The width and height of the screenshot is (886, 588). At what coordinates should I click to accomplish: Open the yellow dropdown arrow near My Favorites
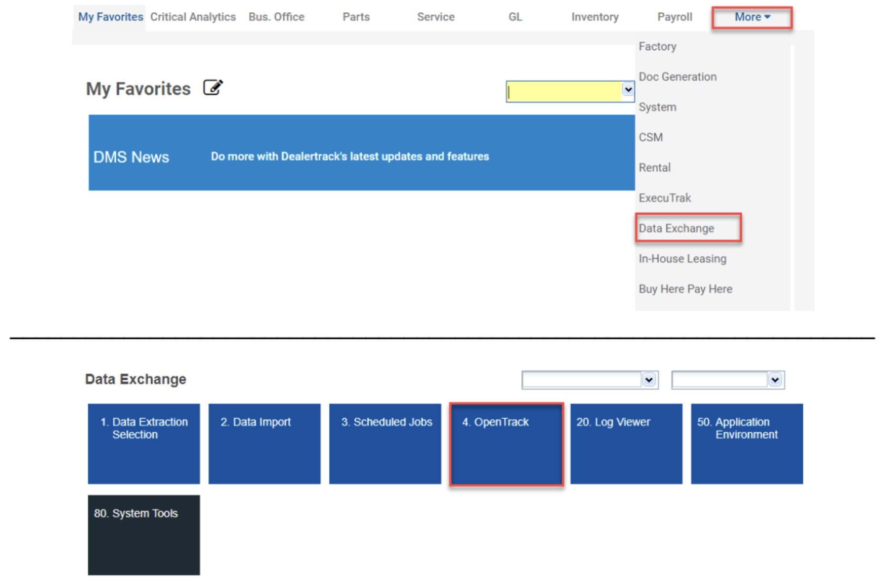tap(628, 90)
